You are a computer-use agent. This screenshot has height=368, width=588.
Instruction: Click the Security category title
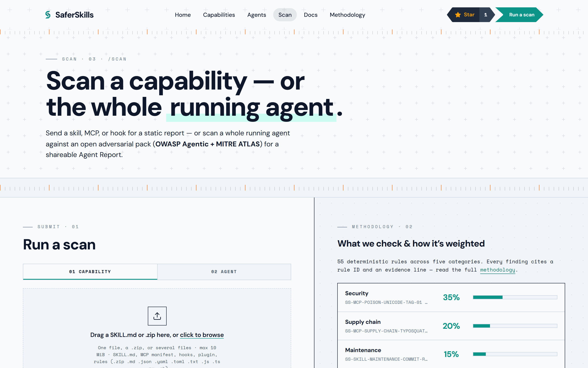356,293
